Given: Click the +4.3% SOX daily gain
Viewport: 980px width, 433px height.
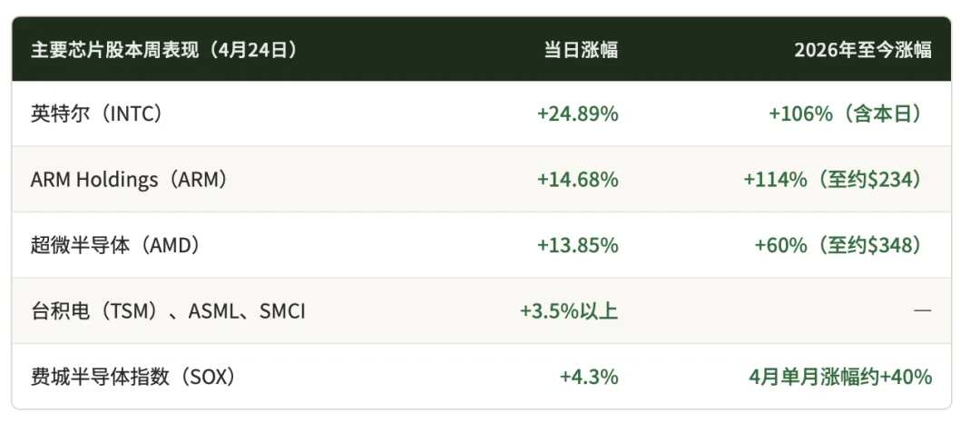Looking at the screenshot, I should (589, 377).
